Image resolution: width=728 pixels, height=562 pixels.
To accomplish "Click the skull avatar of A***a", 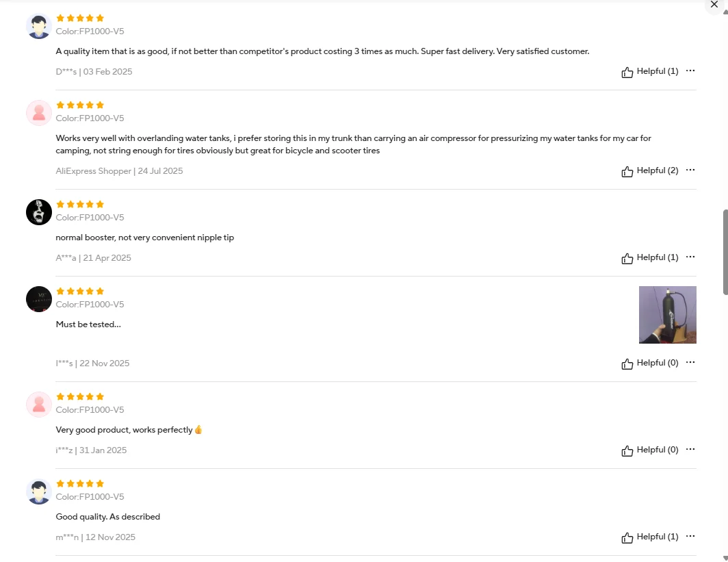I will [38, 212].
